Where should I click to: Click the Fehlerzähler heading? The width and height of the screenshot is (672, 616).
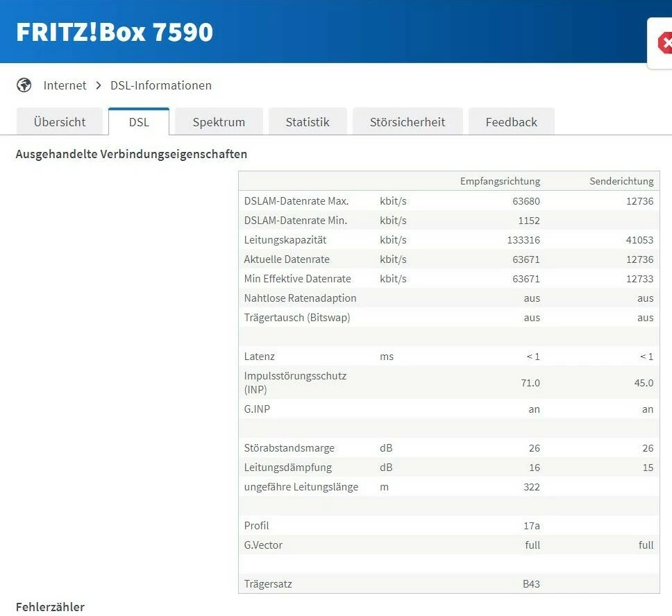point(50,607)
